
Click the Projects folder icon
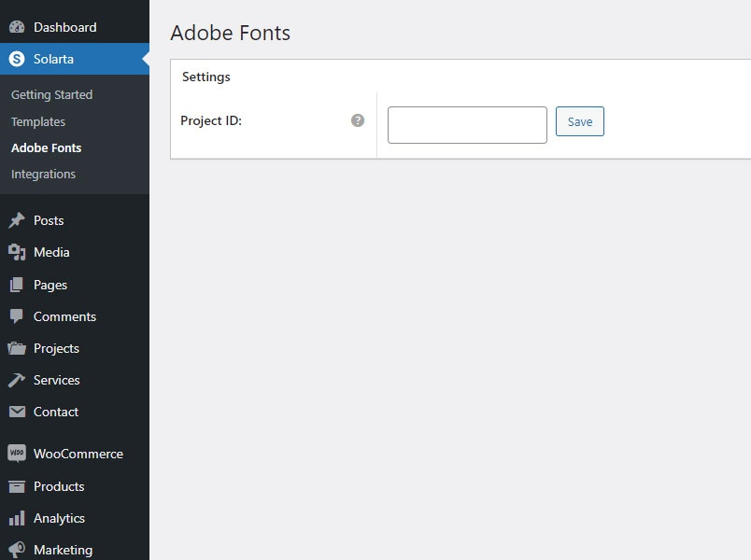tap(17, 348)
